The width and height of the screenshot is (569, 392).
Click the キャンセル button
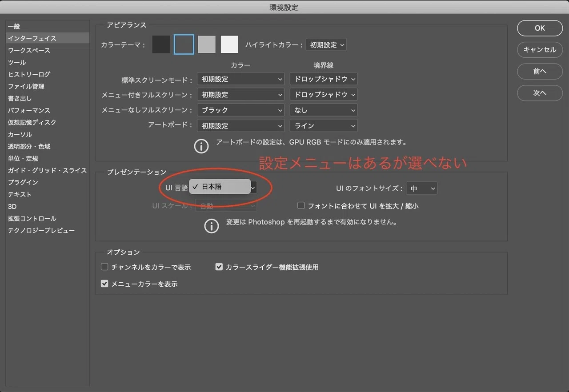point(540,50)
